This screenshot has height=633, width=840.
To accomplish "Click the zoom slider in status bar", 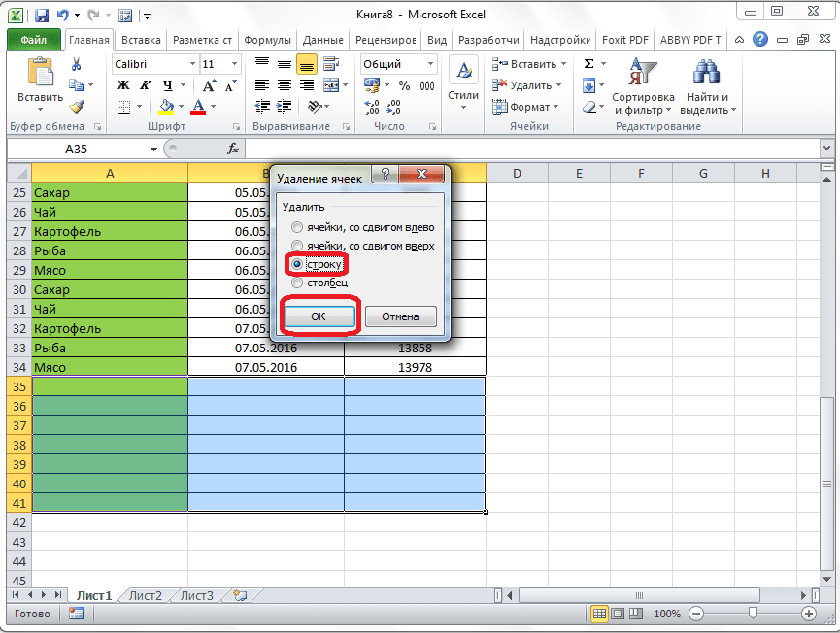I will click(x=751, y=614).
